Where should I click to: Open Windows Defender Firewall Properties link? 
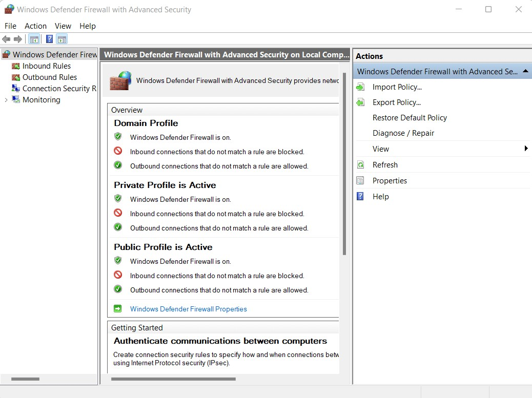click(188, 309)
